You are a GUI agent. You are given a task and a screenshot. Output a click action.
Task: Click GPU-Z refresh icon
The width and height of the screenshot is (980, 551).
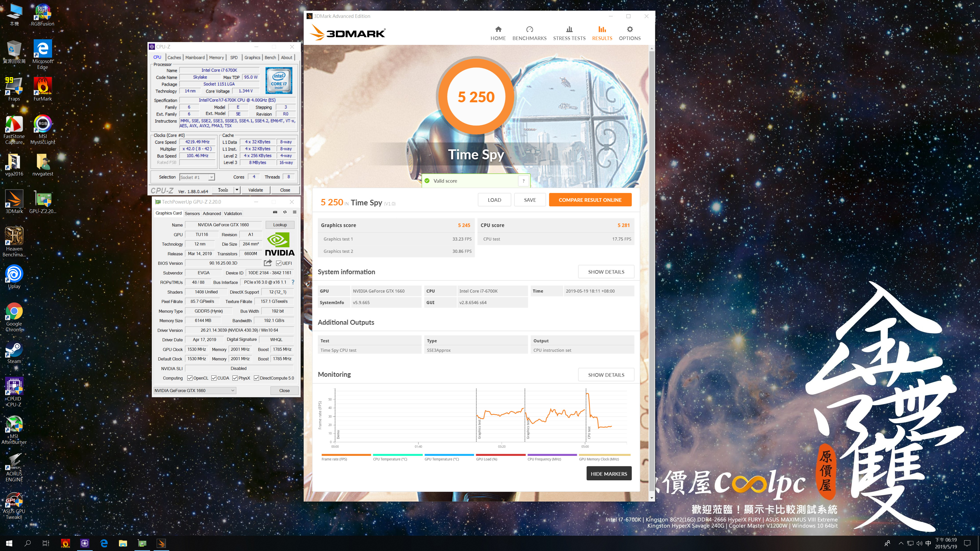pos(285,212)
